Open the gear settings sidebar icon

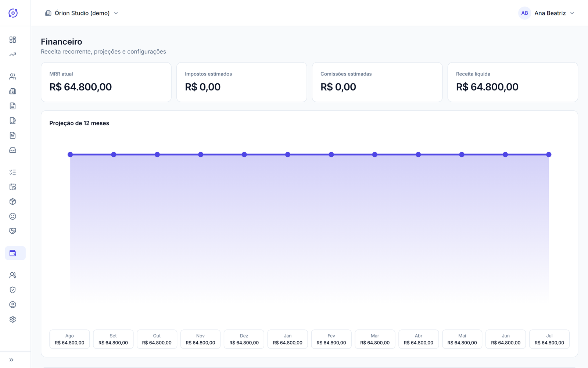(12, 319)
